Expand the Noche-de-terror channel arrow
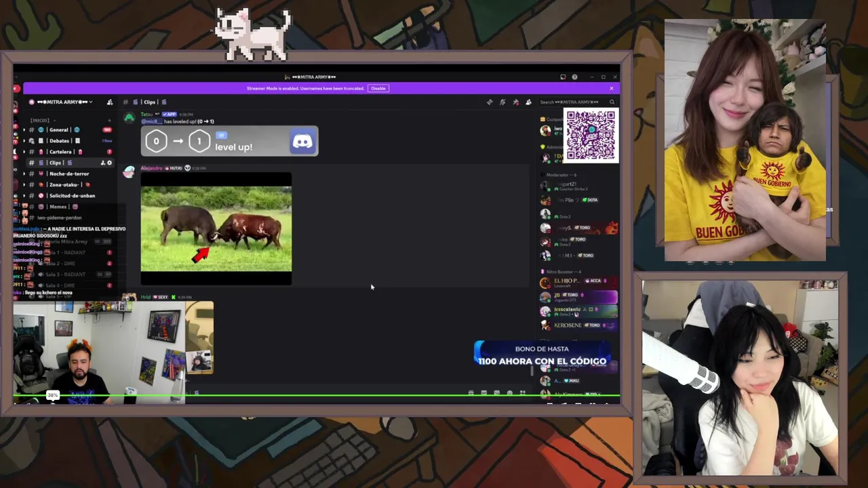 point(24,174)
